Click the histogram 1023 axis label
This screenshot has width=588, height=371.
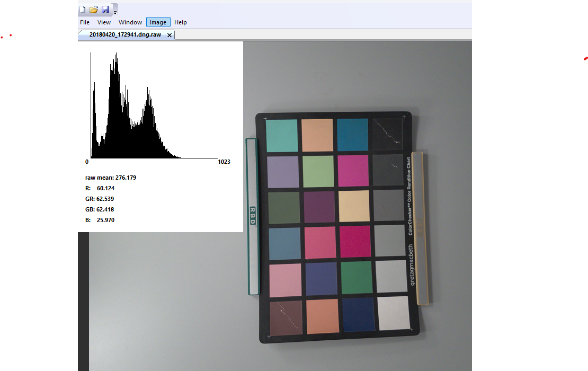pyautogui.click(x=224, y=162)
